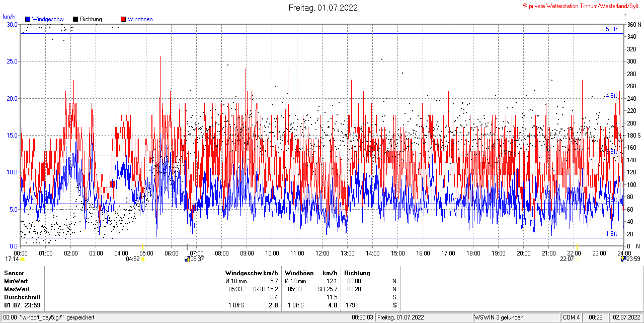This screenshot has width=644, height=323.
Task: Click the moon icon beside 23:59
Action: tap(624, 259)
